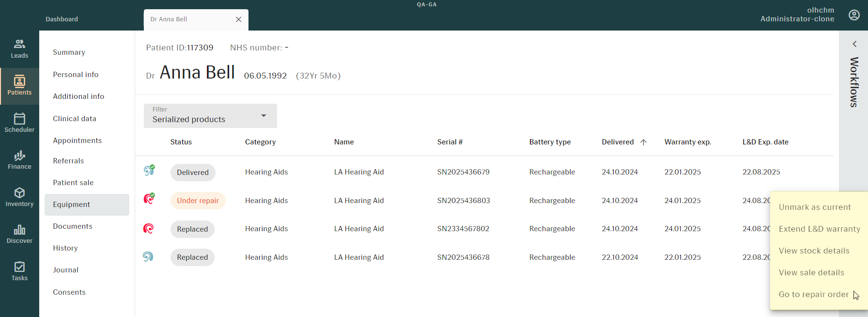Image resolution: width=868 pixels, height=317 pixels.
Task: Click the user account profile icon
Action: click(854, 15)
